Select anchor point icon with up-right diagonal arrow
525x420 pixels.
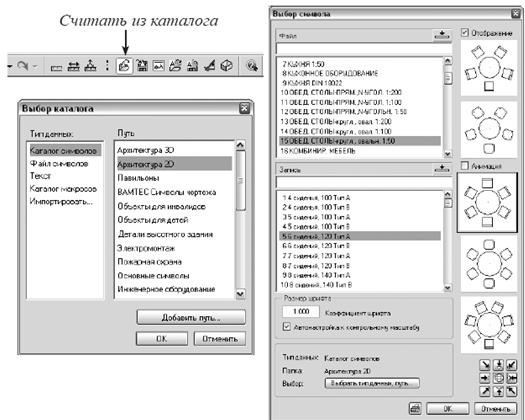coord(485,391)
